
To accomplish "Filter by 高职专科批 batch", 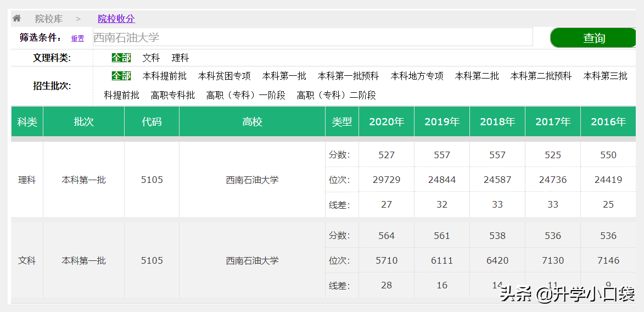I will tap(173, 96).
